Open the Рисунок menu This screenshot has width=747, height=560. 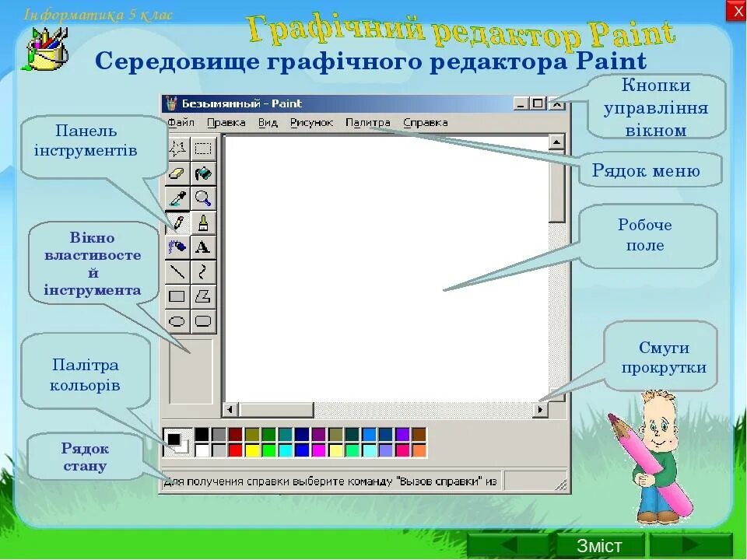click(311, 122)
